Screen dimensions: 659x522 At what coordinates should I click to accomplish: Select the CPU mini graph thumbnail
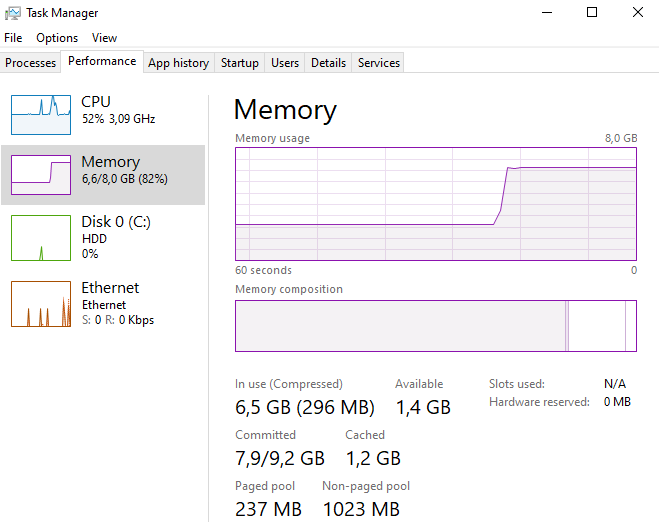click(x=41, y=114)
